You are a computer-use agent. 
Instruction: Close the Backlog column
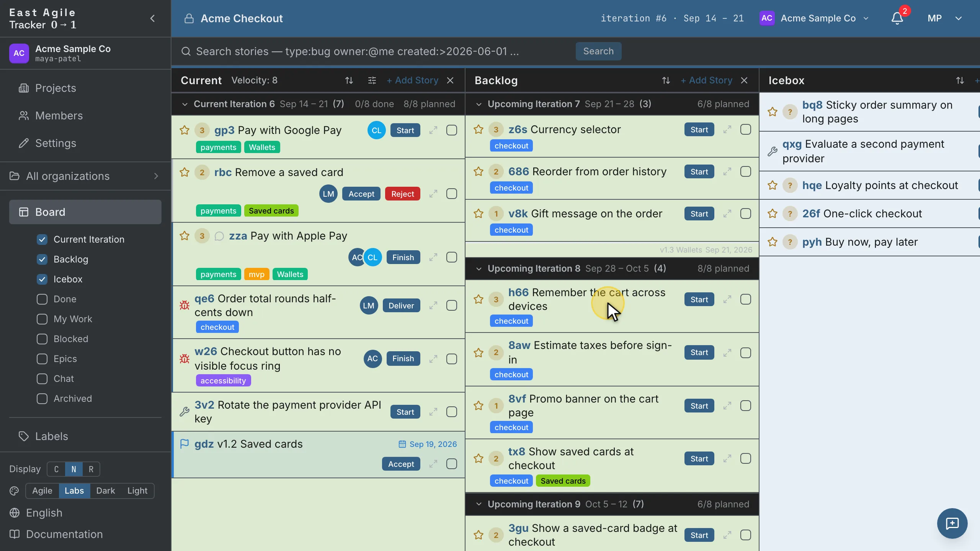(x=744, y=80)
